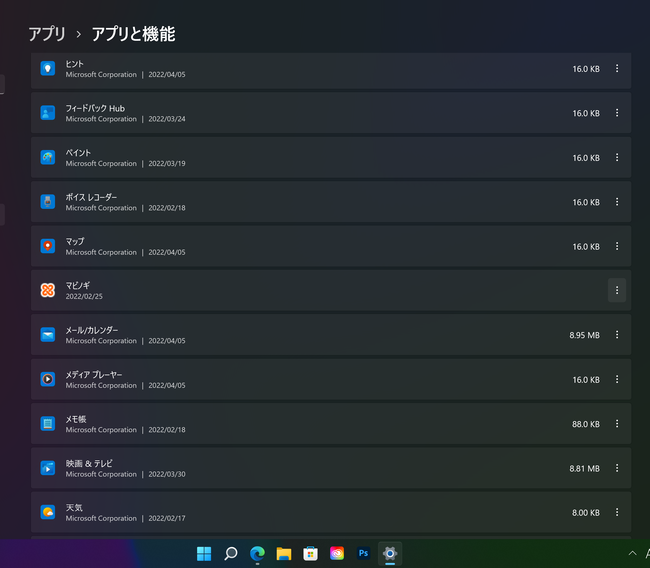650x568 pixels.
Task: Select the メモ帳 app name text
Action: pos(76,419)
